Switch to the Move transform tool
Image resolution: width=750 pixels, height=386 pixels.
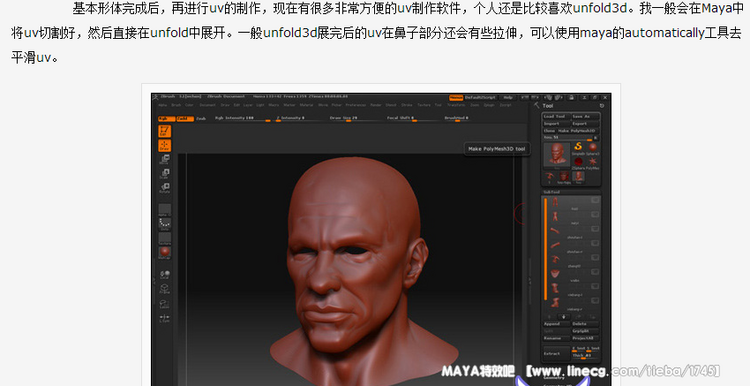click(165, 160)
